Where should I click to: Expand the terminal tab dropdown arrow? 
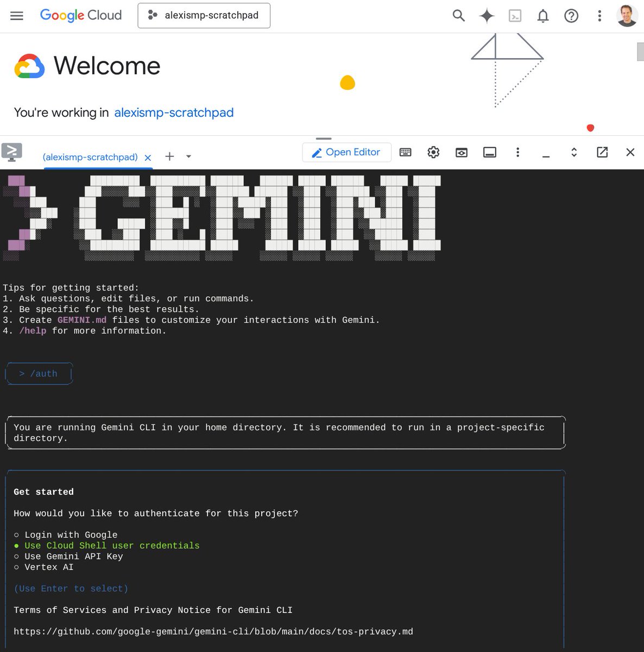188,156
